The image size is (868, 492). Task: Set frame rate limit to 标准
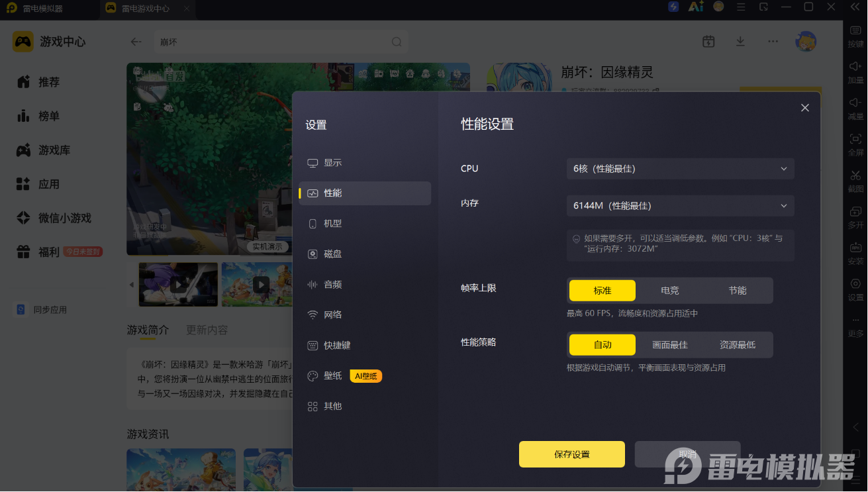click(x=603, y=290)
